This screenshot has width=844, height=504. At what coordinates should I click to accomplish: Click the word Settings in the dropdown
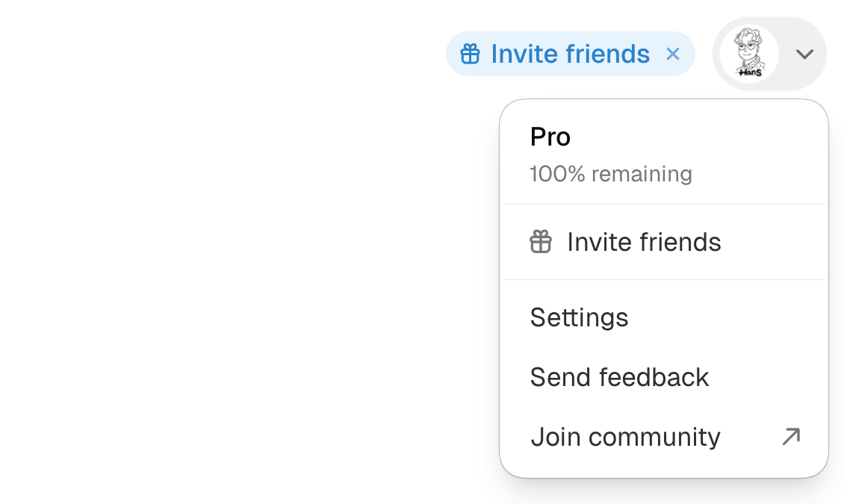point(579,318)
